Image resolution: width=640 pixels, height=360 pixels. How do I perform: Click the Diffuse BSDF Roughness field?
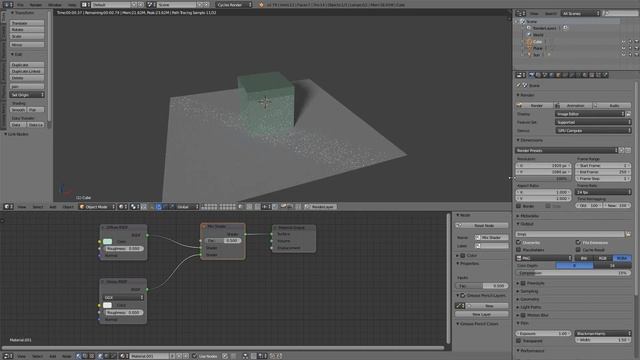124,248
